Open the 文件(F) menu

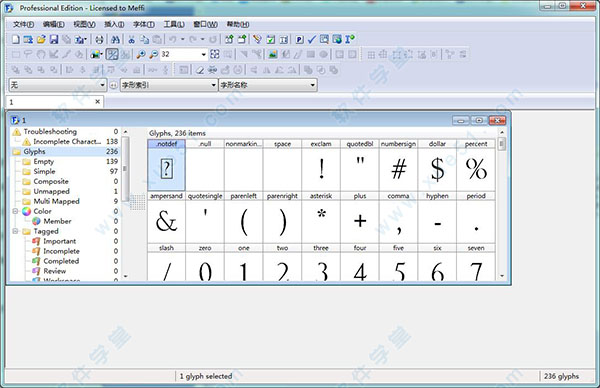(23, 24)
